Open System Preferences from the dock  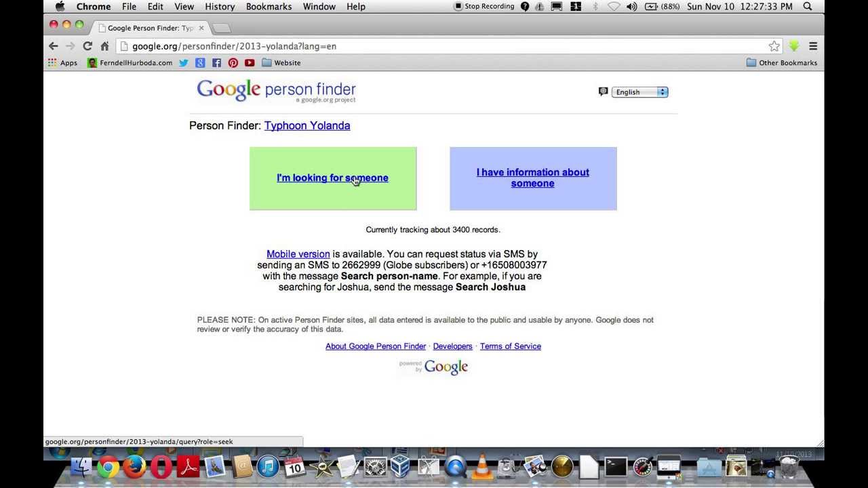375,466
